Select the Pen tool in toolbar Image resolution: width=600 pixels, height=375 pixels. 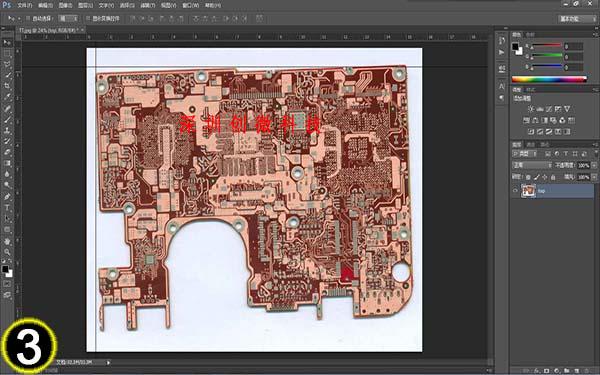[7, 197]
